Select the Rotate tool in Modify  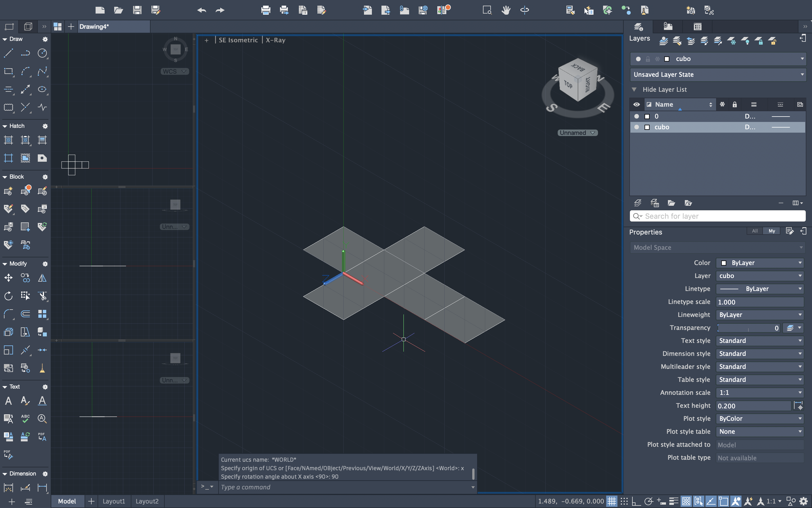[x=8, y=296]
